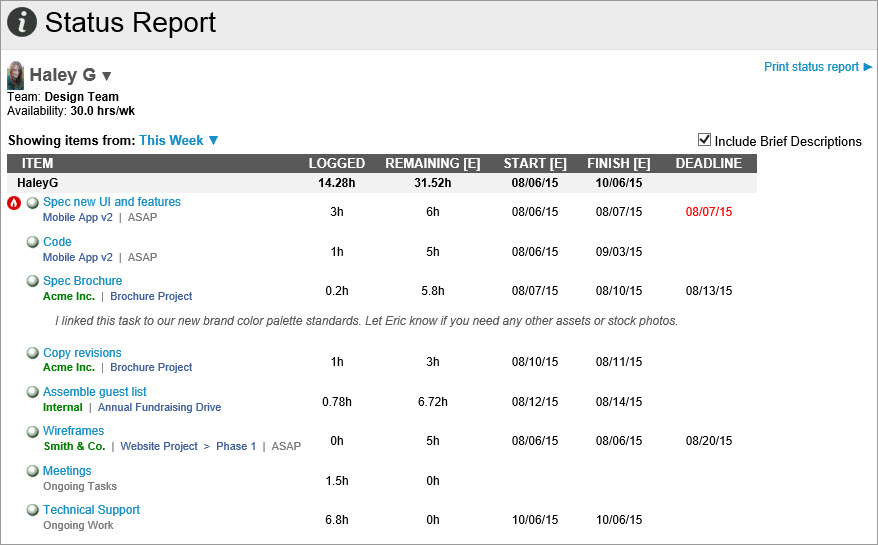878x545 pixels.
Task: Click status ball beside Spec Brochure
Action: [33, 282]
